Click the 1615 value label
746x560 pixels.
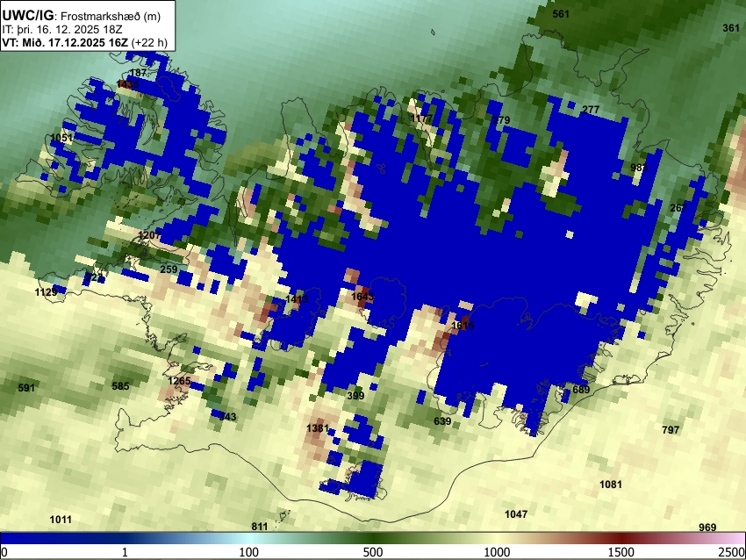point(463,326)
